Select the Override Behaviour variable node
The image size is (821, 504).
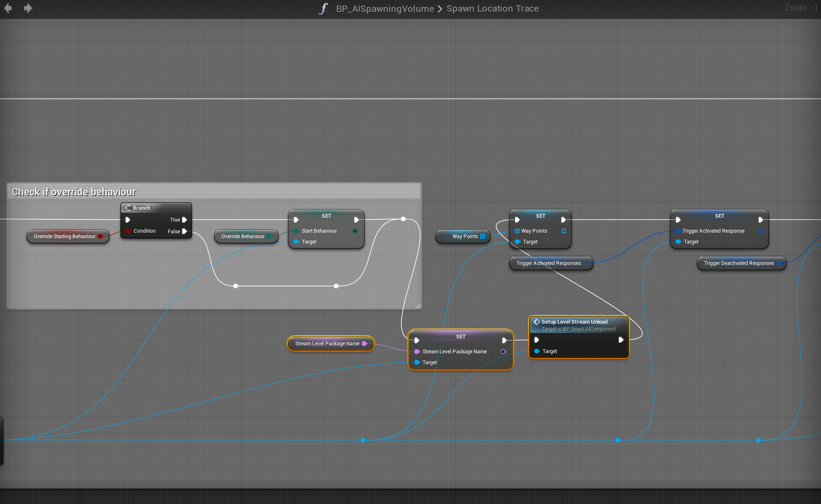243,236
